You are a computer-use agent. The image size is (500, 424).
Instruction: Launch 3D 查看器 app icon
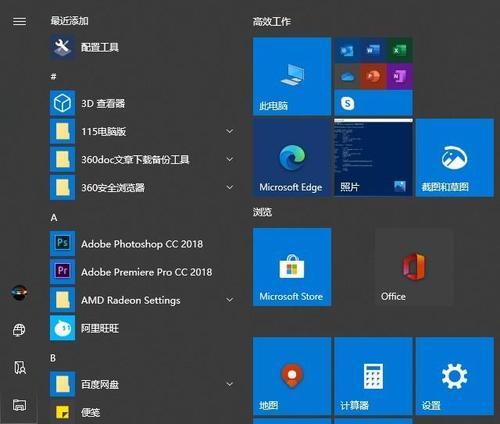62,103
